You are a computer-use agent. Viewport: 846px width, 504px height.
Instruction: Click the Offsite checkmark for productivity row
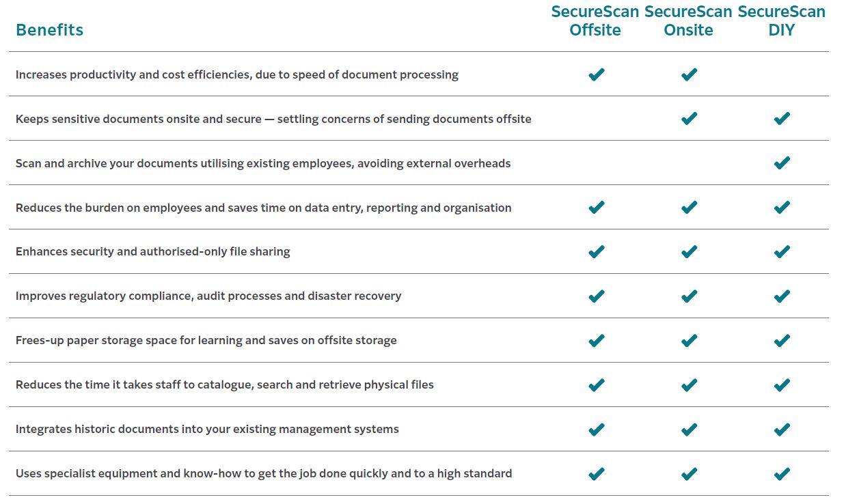(x=596, y=74)
